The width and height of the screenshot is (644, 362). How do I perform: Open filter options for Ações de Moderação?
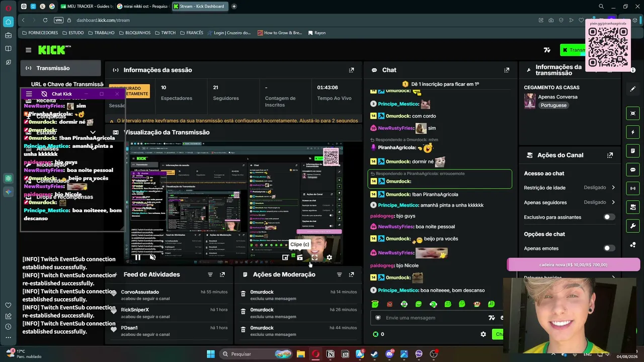[x=339, y=275]
